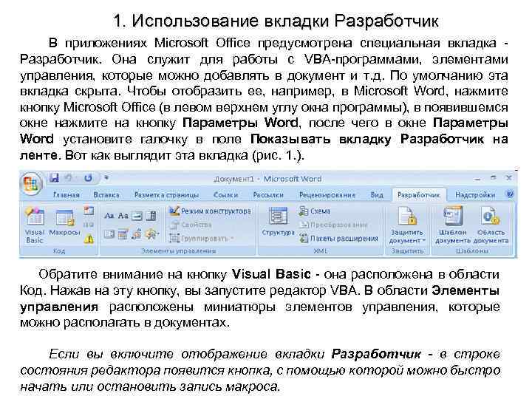The image size is (532, 399).
Task: Expand the Группировать dropdown
Action: [x=202, y=239]
